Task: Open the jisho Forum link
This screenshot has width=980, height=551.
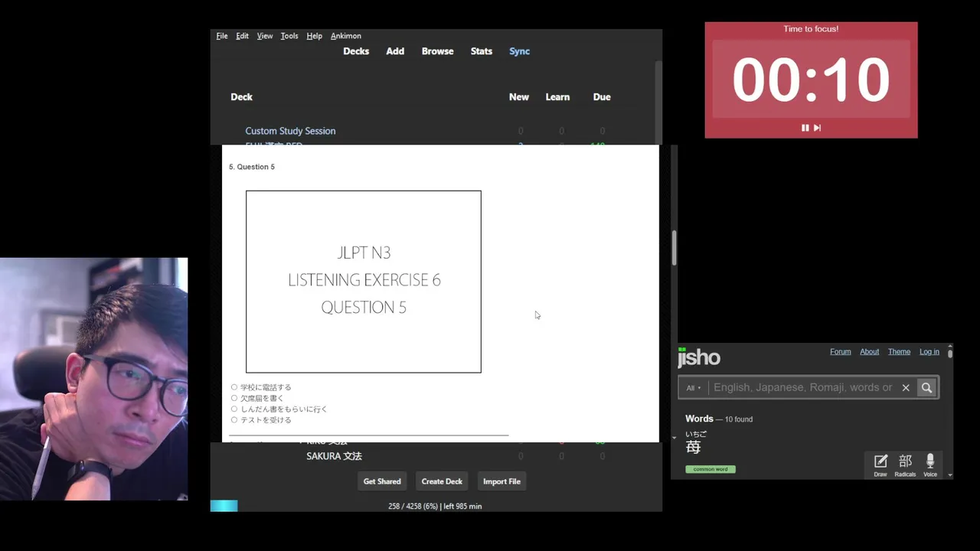Action: coord(841,352)
